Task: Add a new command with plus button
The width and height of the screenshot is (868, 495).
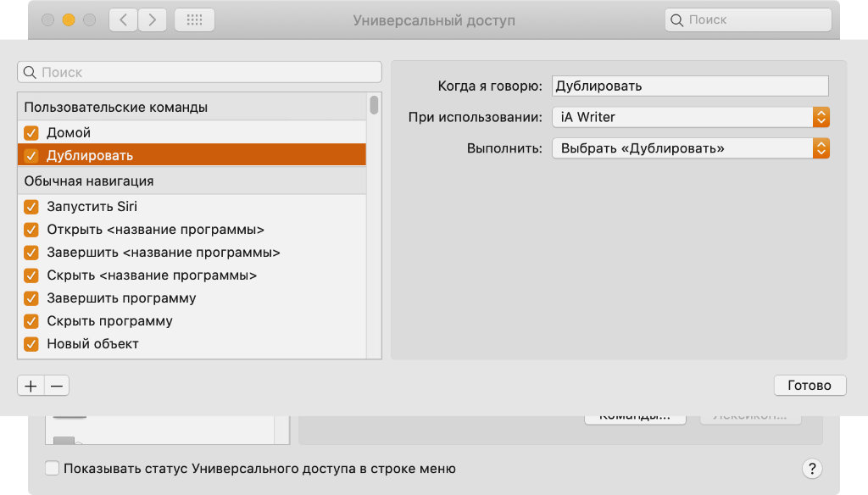Action: click(31, 386)
